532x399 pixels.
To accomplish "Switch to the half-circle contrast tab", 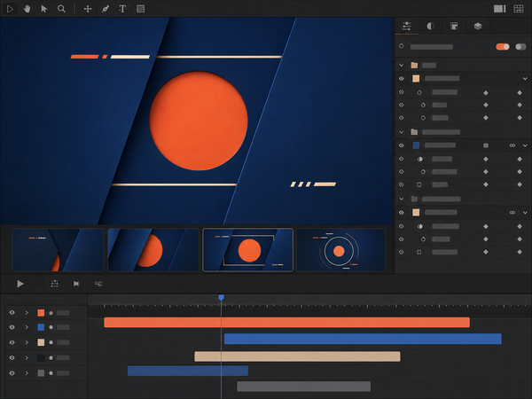I will pos(430,26).
